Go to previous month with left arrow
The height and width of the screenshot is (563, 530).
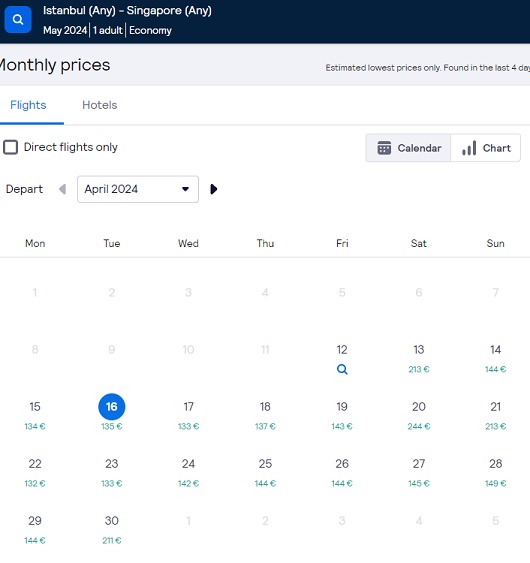62,189
